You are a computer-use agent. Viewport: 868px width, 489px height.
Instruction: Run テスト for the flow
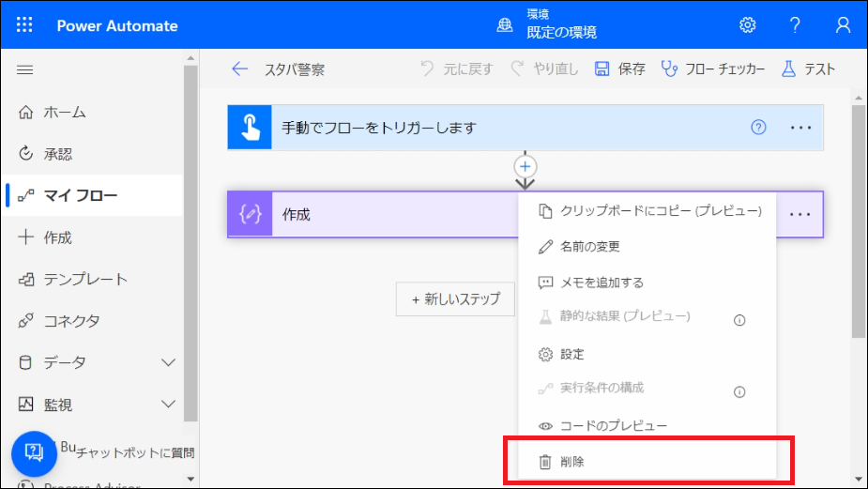(x=808, y=69)
